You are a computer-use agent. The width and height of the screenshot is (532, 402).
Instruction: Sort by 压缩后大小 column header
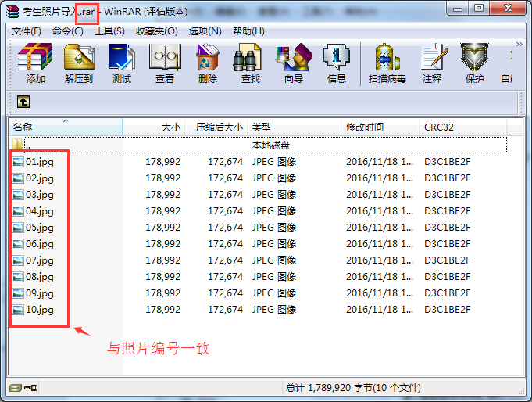click(x=216, y=127)
